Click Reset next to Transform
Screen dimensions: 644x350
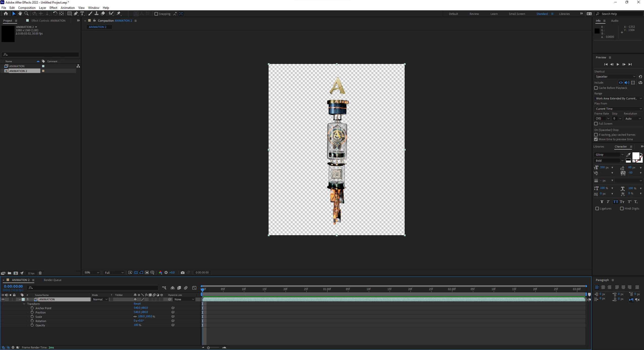(137, 304)
